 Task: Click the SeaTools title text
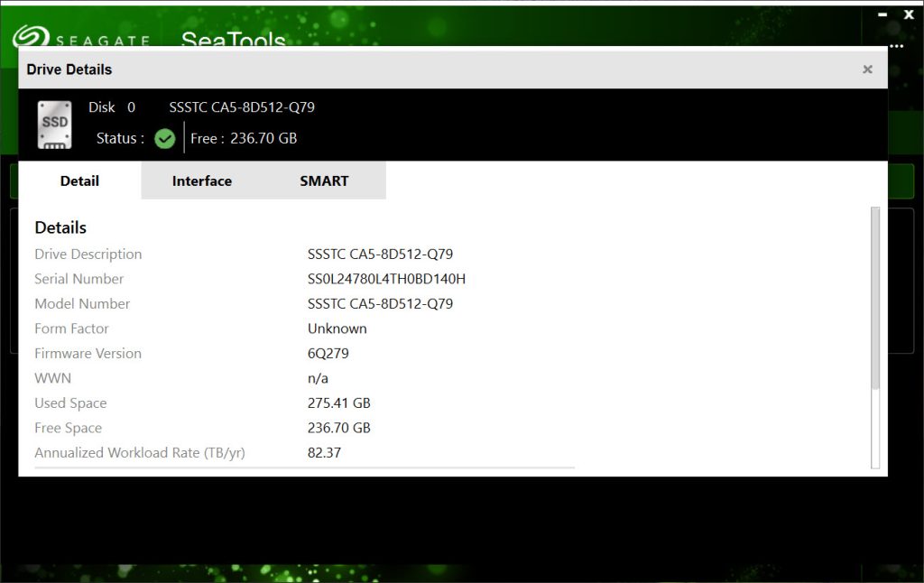[233, 39]
